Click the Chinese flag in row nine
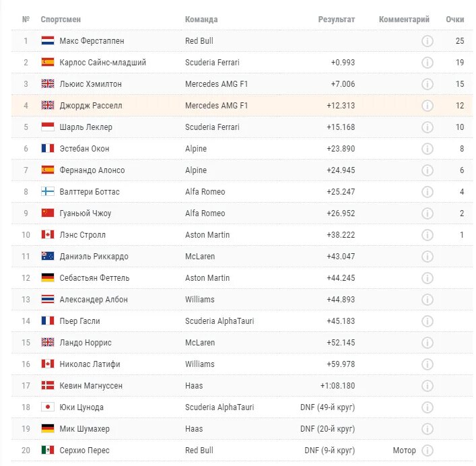Viewport: 476px width, 466px height. coord(48,213)
